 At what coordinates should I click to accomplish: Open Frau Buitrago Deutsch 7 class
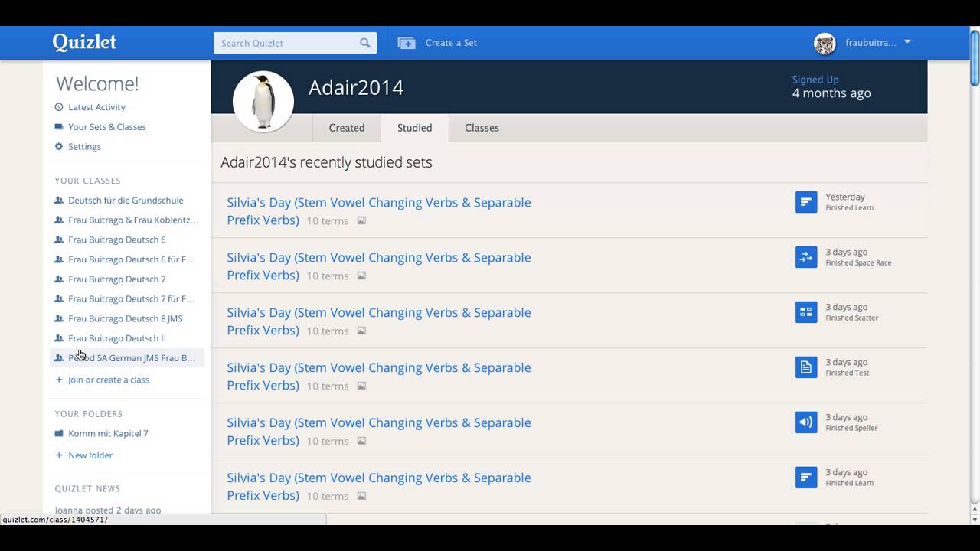point(116,279)
